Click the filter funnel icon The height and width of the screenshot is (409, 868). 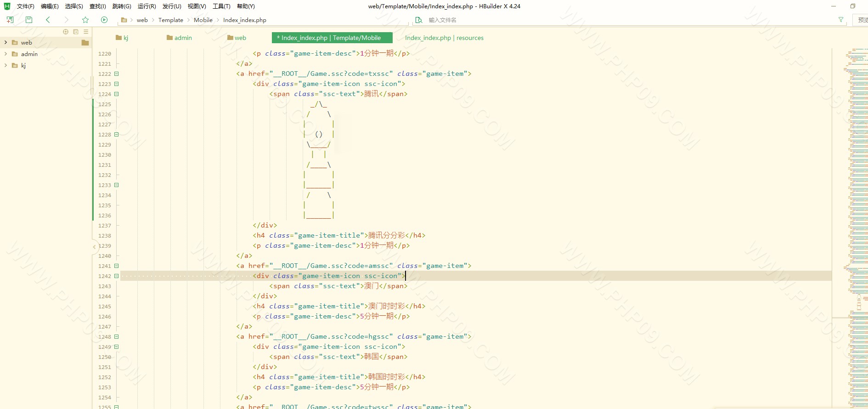tap(841, 20)
